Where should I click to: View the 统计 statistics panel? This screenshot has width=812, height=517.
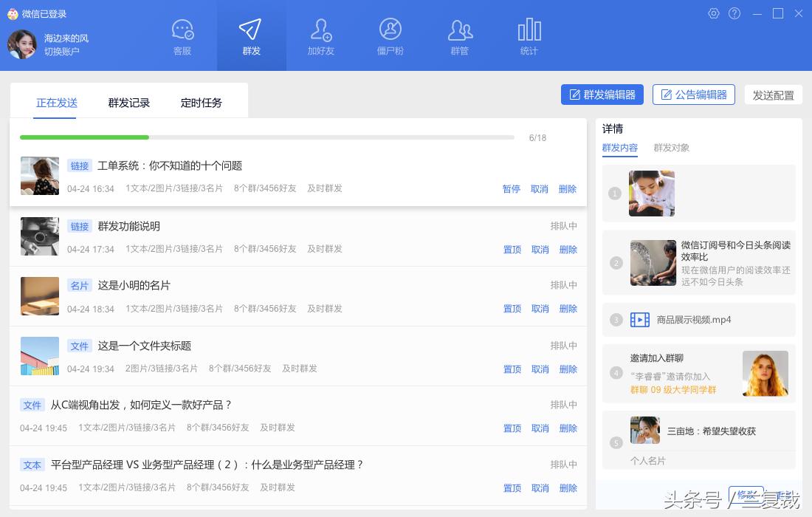529,35
